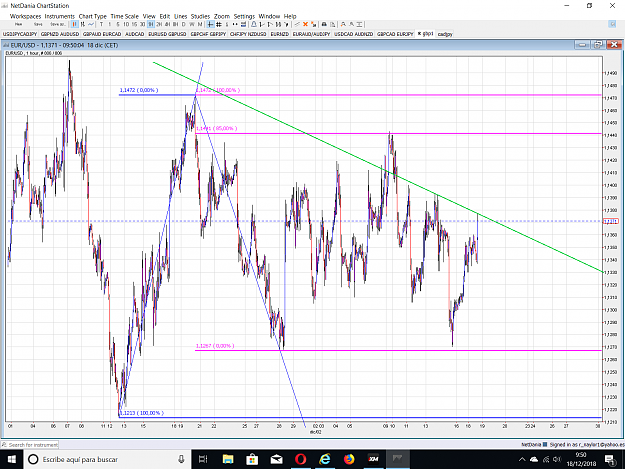
Task: Click the 1,1267 (0,00%) magenta level label
Action: (215, 346)
